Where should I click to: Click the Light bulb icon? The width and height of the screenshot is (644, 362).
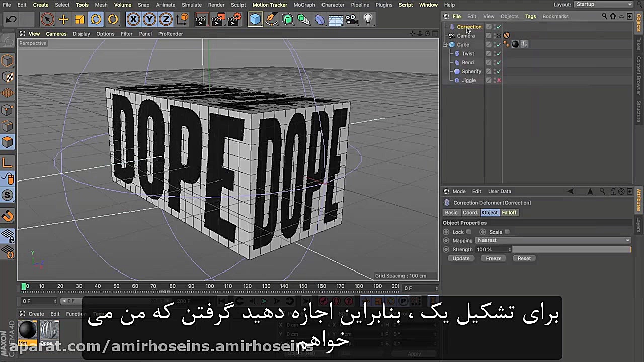[x=368, y=20]
